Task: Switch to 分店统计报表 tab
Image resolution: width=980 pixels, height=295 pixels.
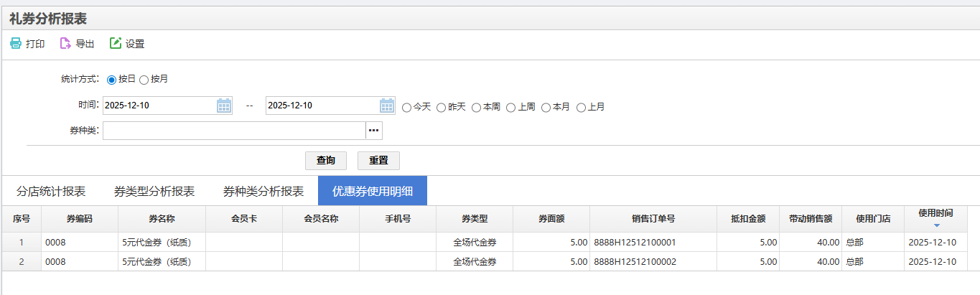Action: click(51, 192)
